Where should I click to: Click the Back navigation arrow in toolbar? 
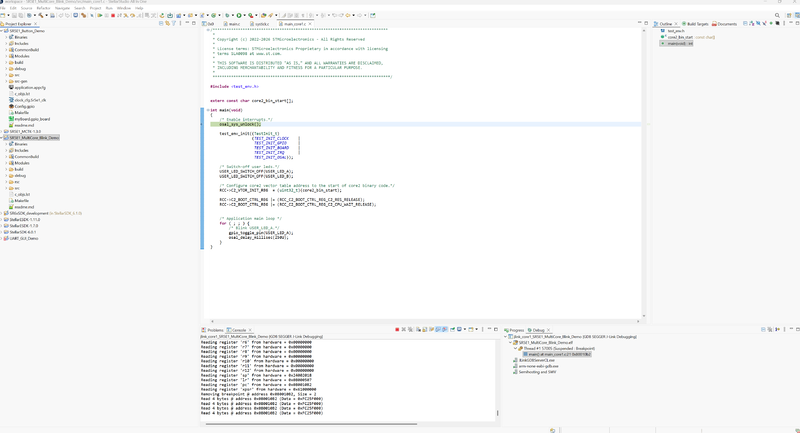point(347,15)
